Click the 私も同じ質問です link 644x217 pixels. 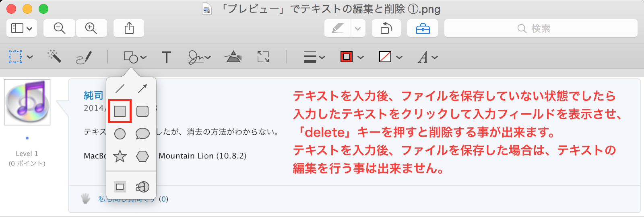(127, 199)
